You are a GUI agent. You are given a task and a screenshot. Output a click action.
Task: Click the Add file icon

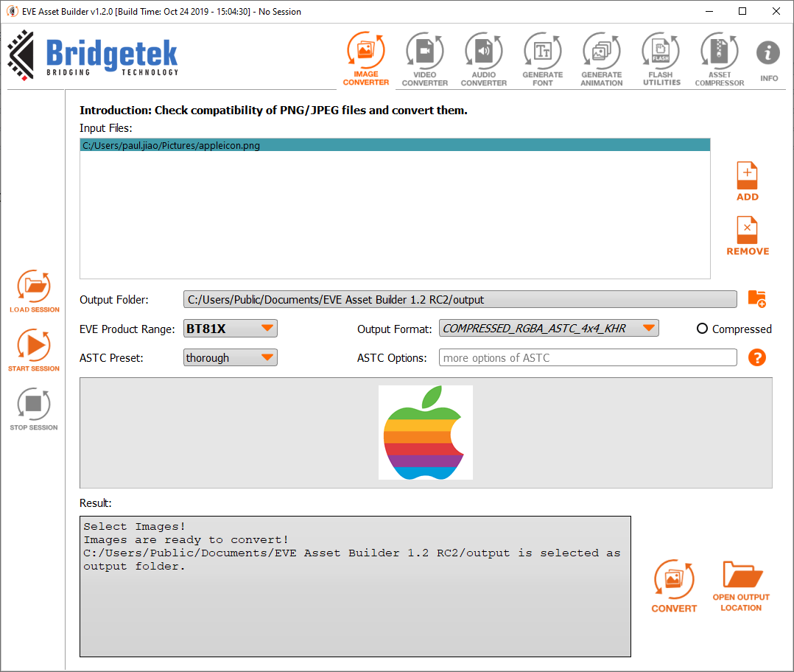click(x=748, y=181)
